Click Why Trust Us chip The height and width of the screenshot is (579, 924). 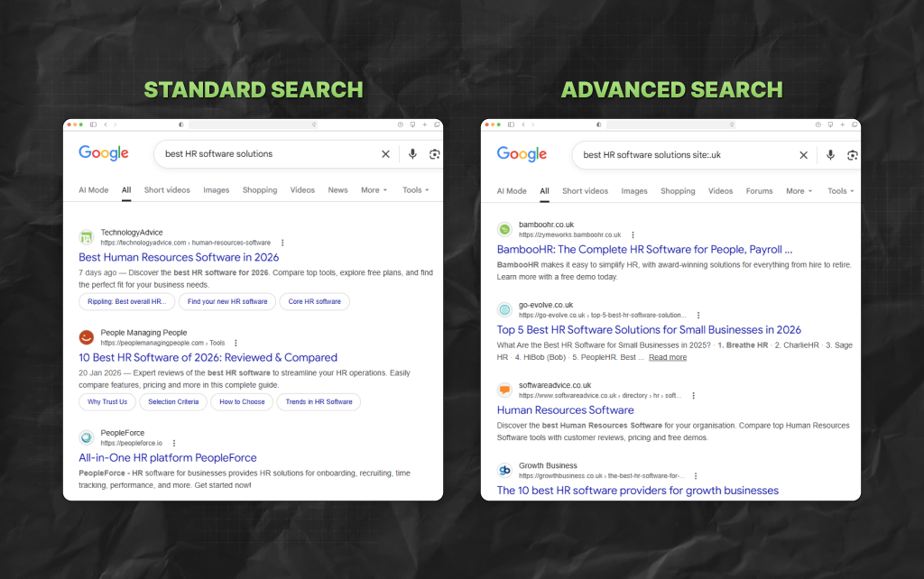[107, 401]
